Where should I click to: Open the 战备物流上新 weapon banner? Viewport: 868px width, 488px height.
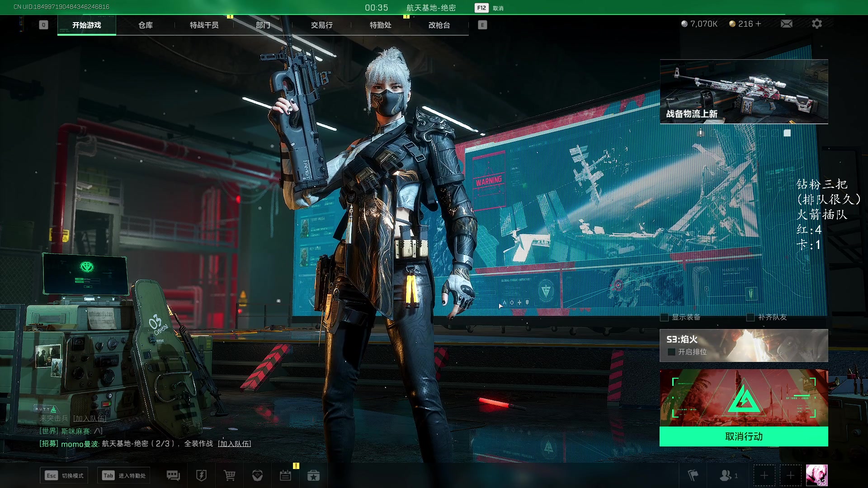click(x=744, y=92)
